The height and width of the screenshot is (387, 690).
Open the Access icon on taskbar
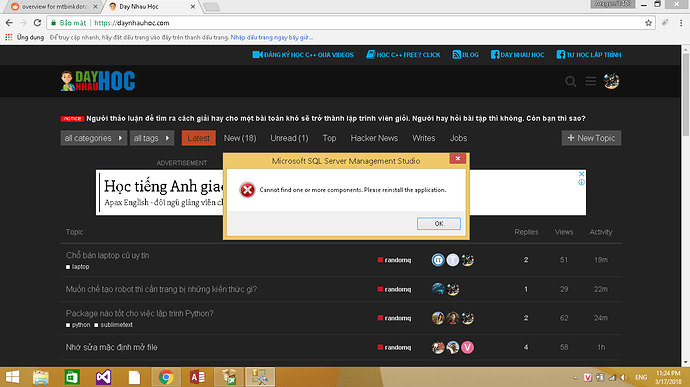click(x=197, y=377)
